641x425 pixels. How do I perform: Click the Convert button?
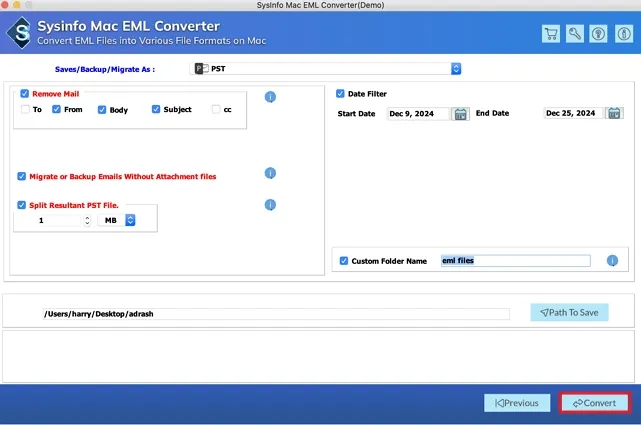(x=594, y=403)
